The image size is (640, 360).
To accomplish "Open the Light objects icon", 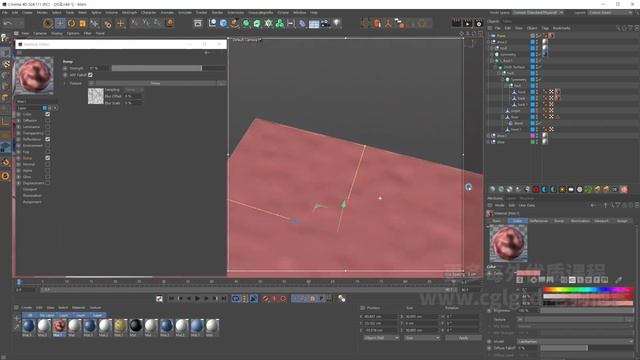I will [x=337, y=23].
